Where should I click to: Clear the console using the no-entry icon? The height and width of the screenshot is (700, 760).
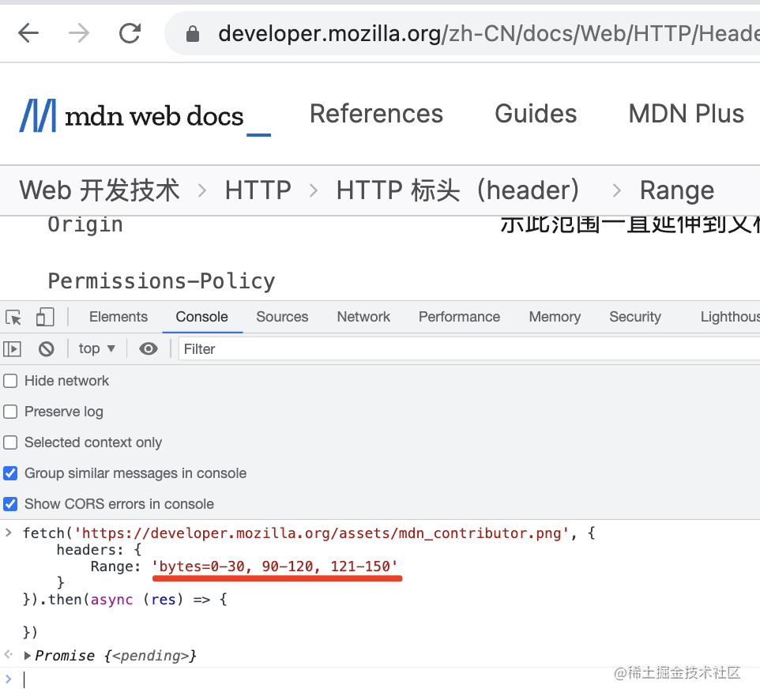coord(46,348)
